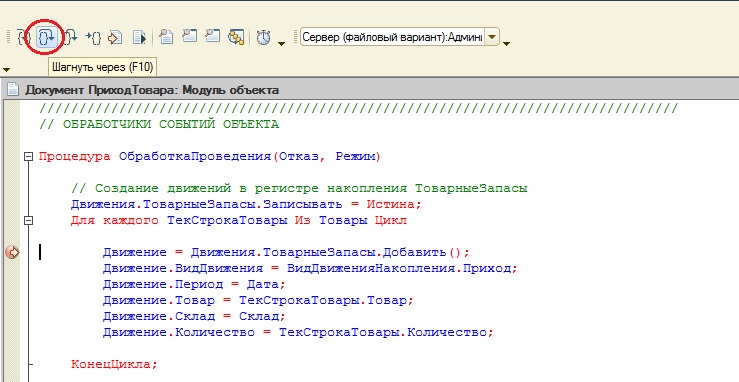Image resolution: width=739 pixels, height=382 pixels.
Task: Click the stopwatch performance measurement icon
Action: (263, 37)
